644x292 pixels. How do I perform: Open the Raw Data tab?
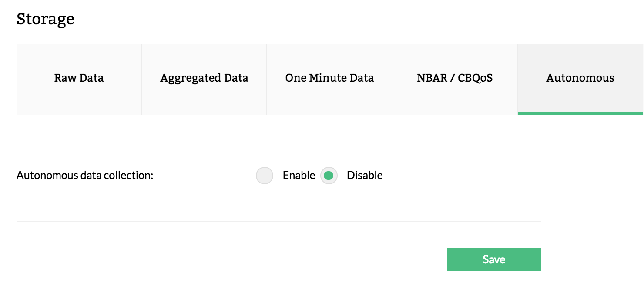coord(79,79)
